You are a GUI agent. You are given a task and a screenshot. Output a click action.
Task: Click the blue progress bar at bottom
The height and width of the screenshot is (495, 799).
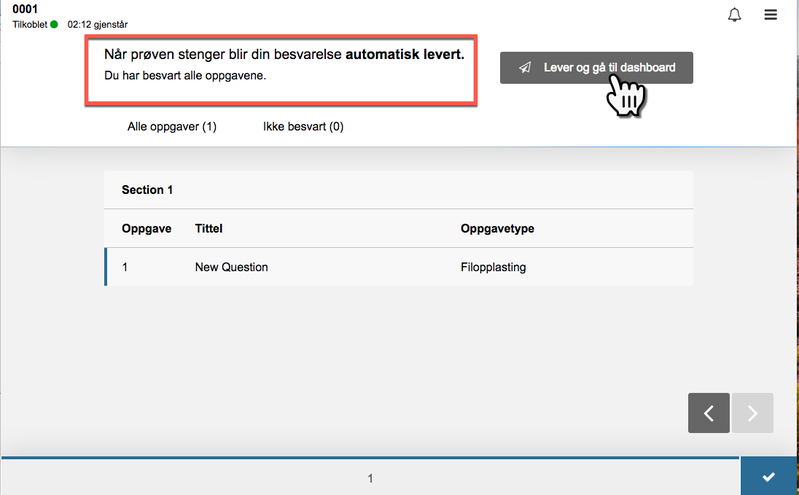[370, 458]
